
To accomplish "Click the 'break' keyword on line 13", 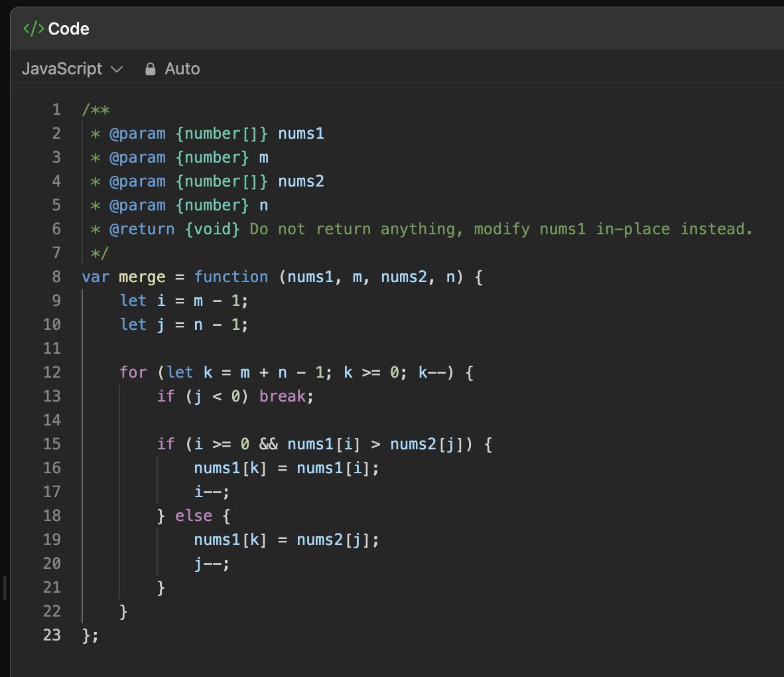I will pyautogui.click(x=282, y=396).
